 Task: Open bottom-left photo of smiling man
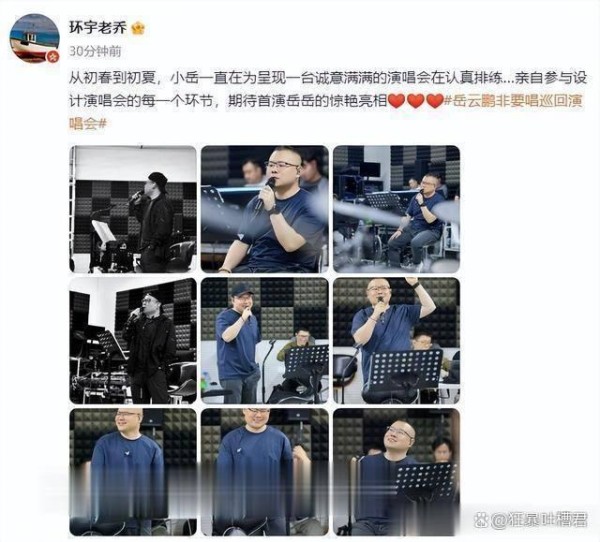click(133, 472)
